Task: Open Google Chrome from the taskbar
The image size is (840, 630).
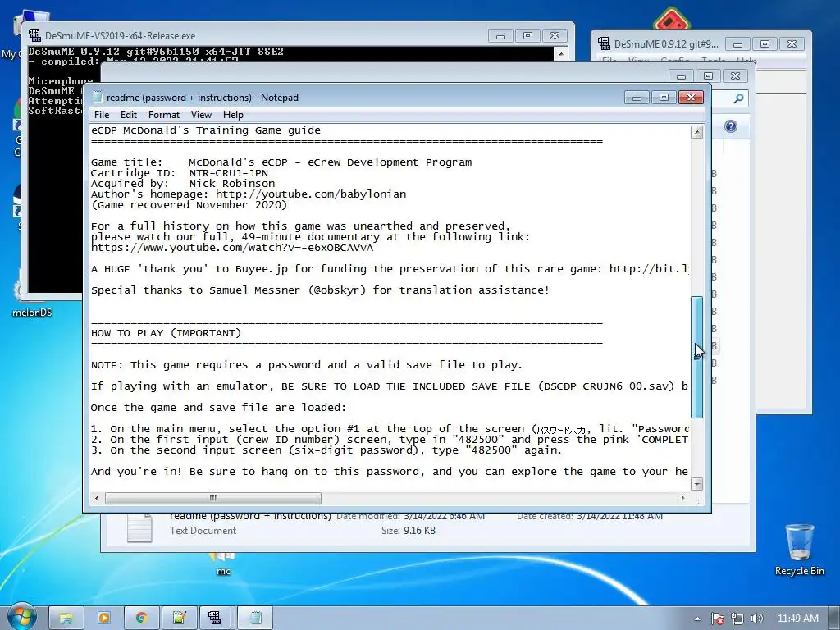Action: click(x=141, y=619)
